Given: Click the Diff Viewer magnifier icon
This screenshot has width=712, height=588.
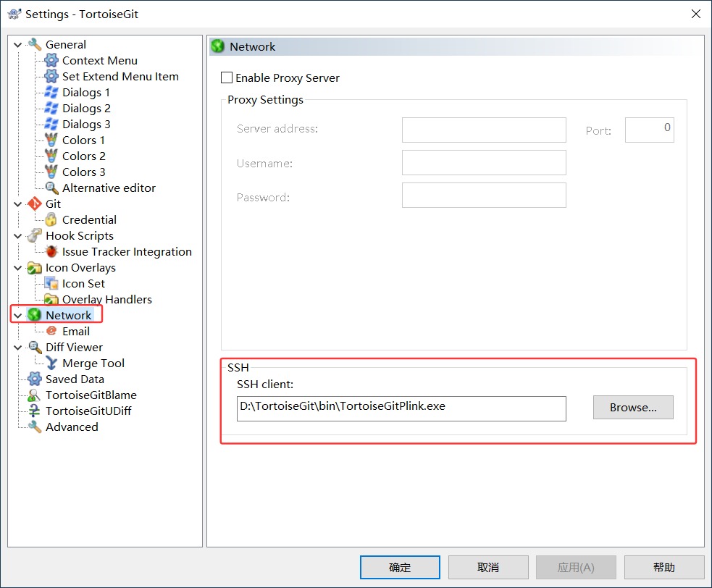Looking at the screenshot, I should (35, 347).
